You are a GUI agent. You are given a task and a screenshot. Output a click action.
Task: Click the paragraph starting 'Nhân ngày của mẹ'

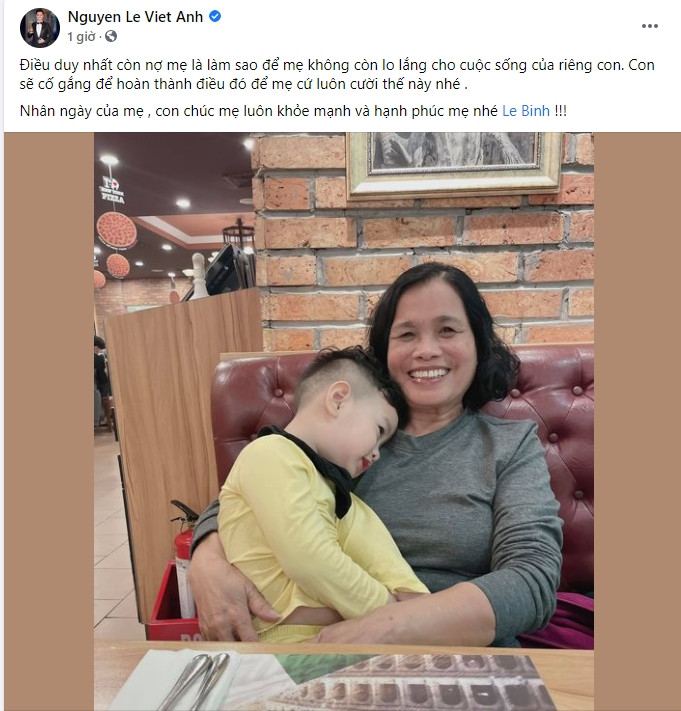[x=293, y=111]
